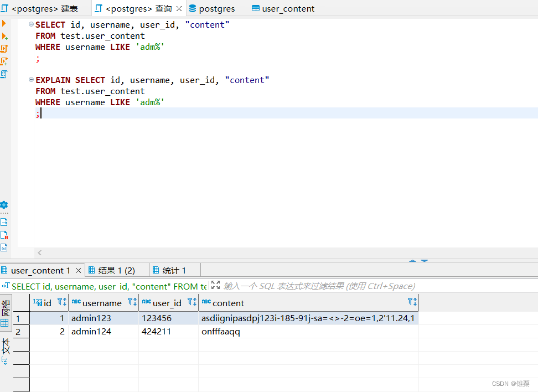Run the SQL script icon

pos(4,49)
